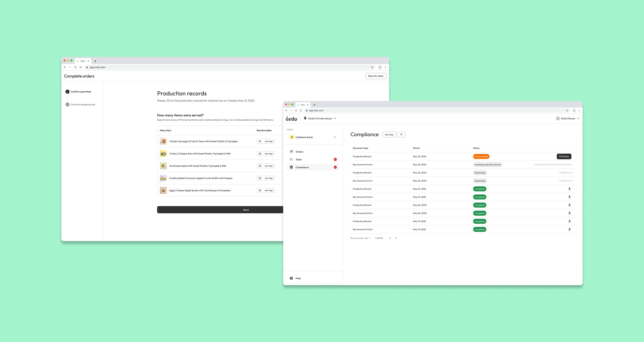Click the ordo logo in the header
The width and height of the screenshot is (644, 342).
pyautogui.click(x=291, y=119)
